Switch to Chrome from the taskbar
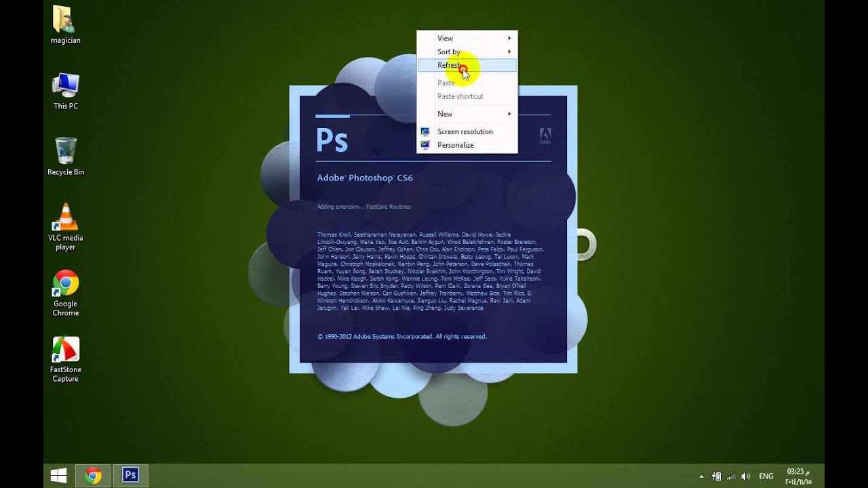The height and width of the screenshot is (488, 868). tap(93, 476)
